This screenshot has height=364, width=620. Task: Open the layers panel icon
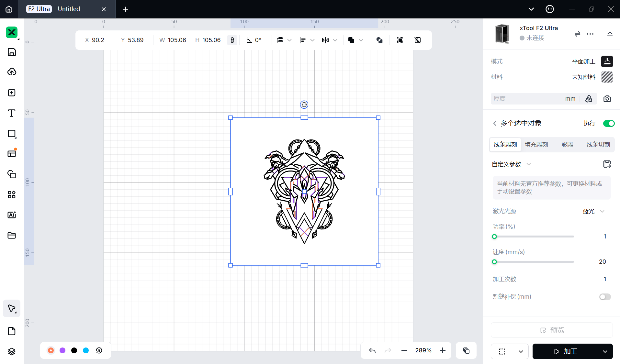[12, 351]
